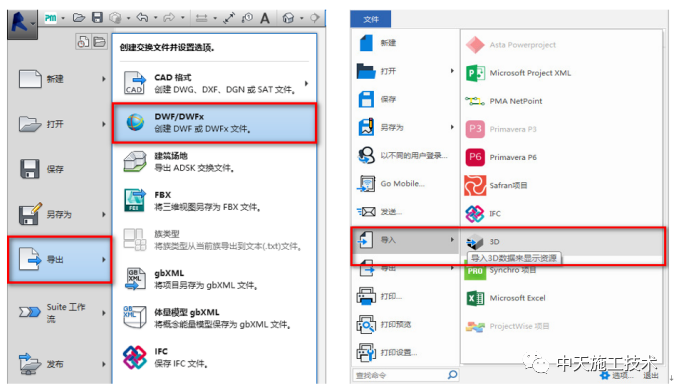Select gbXML export option
The image size is (675, 392).
[214, 279]
